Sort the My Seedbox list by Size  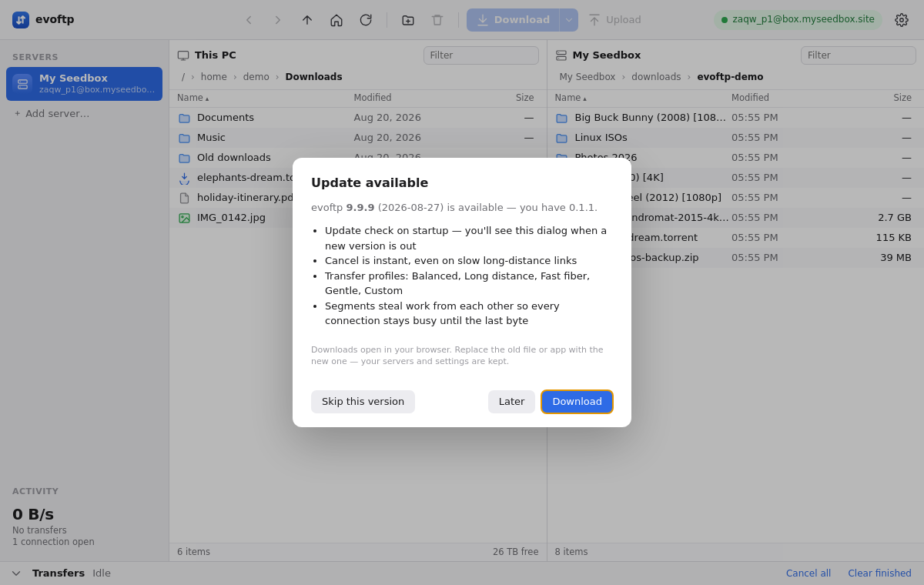coord(902,98)
